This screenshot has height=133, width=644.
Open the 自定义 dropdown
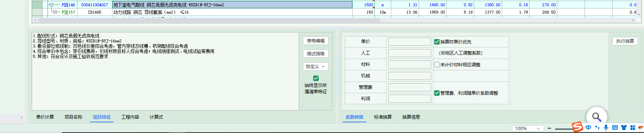[315, 66]
